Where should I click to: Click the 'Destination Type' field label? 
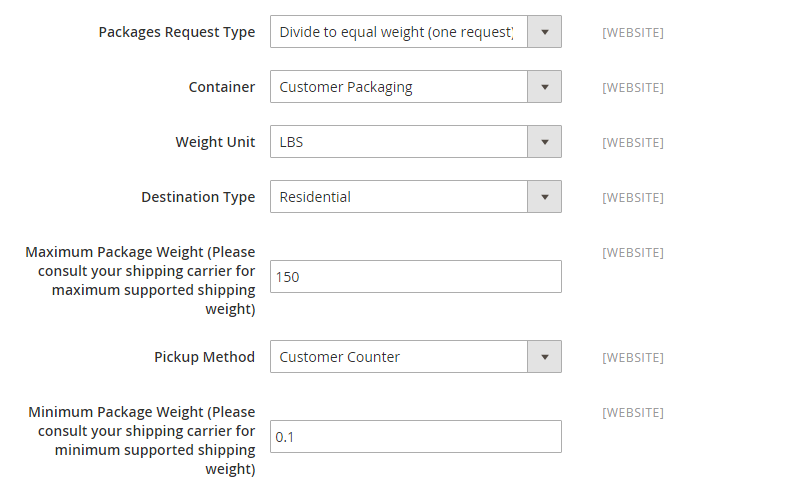click(199, 197)
